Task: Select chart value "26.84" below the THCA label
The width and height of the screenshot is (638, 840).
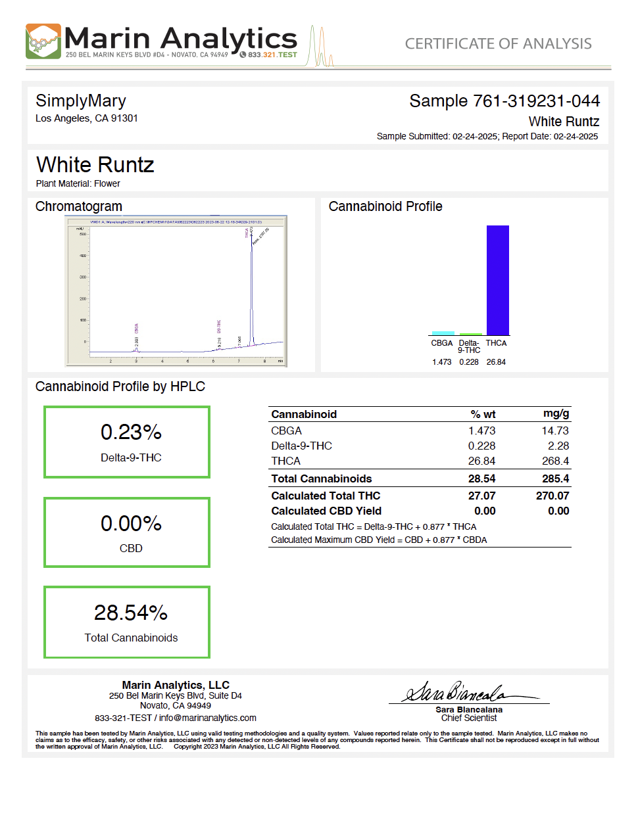Action: point(496,362)
